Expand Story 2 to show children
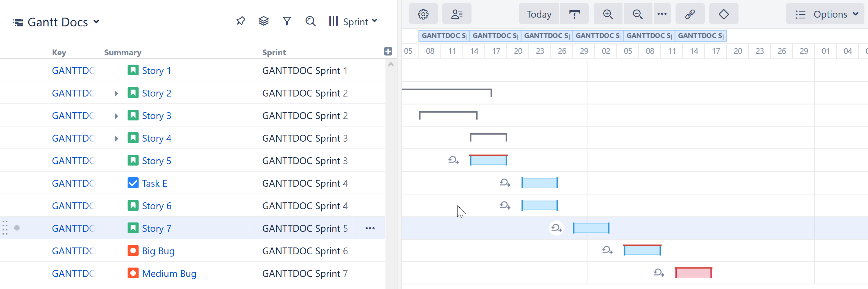The image size is (868, 289). point(116,93)
